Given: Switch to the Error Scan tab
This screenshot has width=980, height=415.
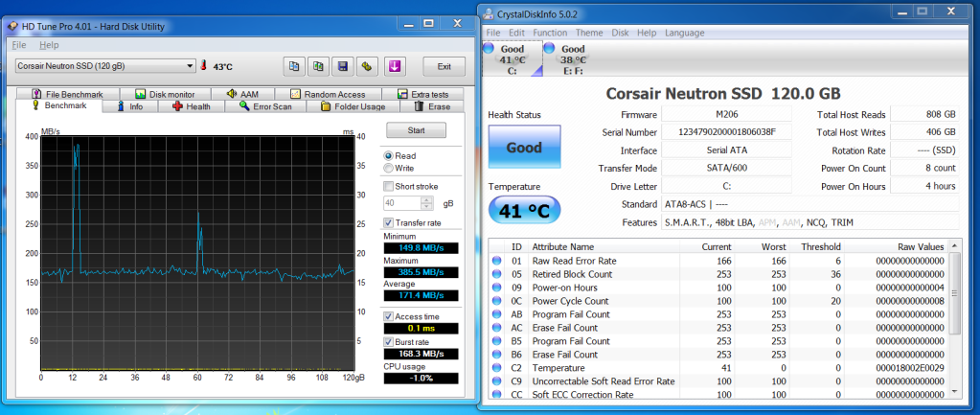Looking at the screenshot, I should click(265, 106).
